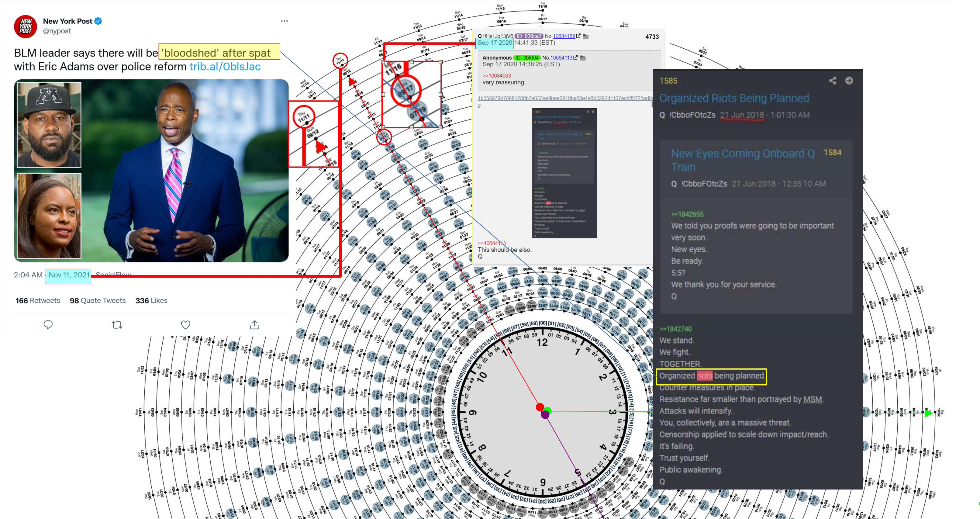This screenshot has width=980, height=519.
Task: View the 98 Quote Tweets list
Action: click(97, 301)
